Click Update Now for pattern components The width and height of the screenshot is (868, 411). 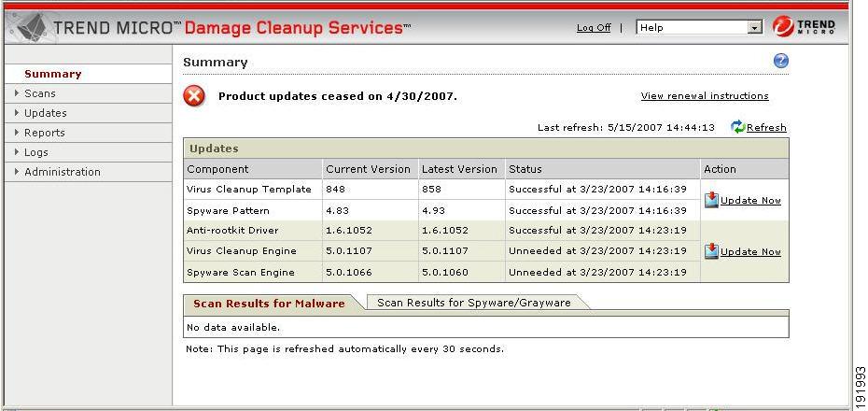750,201
